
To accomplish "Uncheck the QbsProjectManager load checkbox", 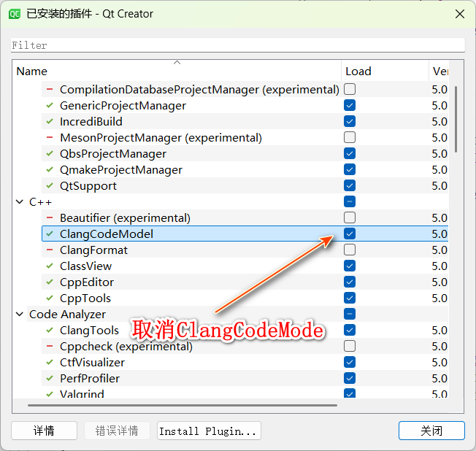I will click(350, 153).
